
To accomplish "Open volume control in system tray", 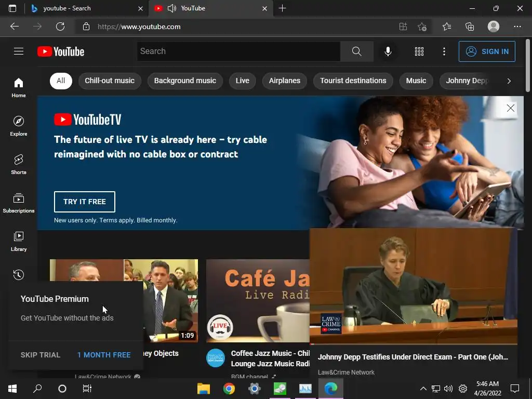I will click(x=448, y=389).
